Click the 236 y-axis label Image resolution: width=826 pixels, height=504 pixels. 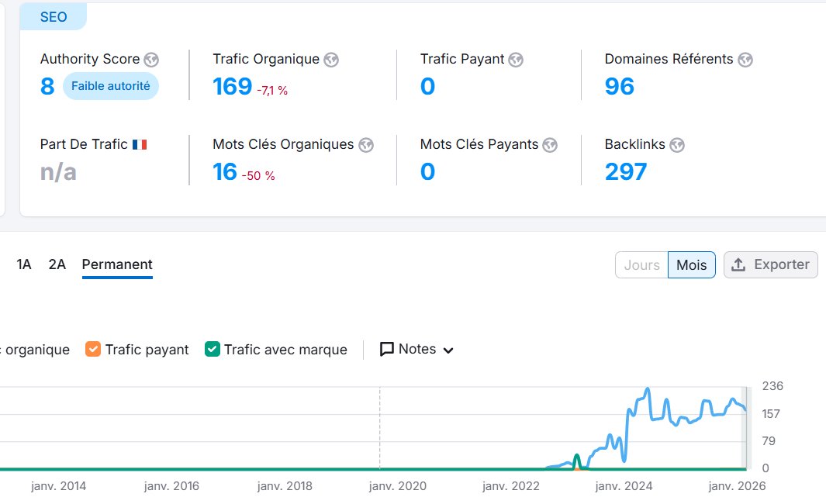point(772,386)
